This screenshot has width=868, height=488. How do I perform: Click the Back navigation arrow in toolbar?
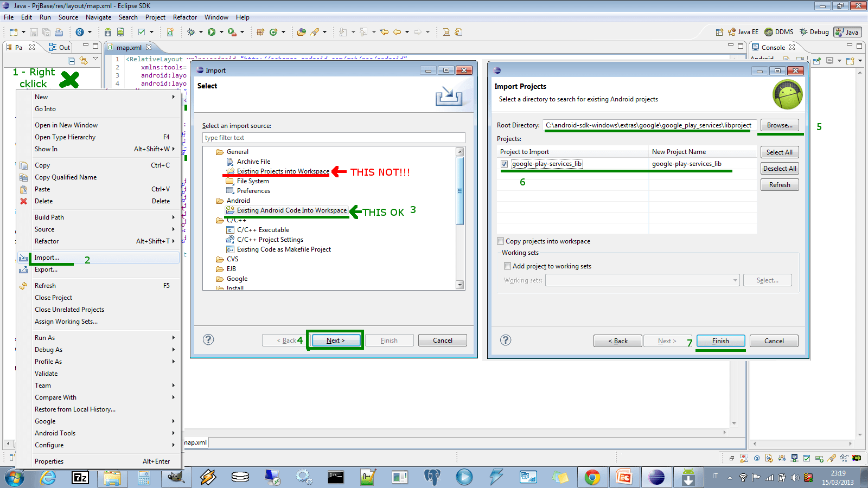pos(397,32)
